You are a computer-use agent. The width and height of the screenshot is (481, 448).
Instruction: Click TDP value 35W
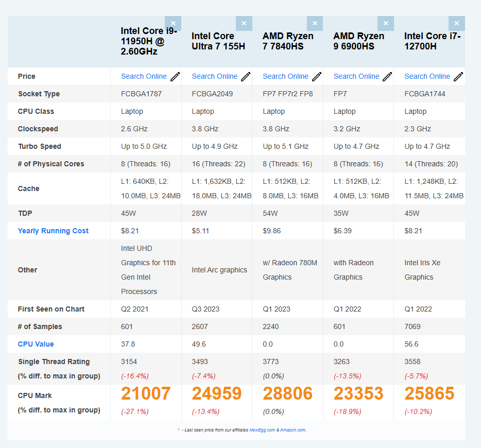[x=341, y=213]
